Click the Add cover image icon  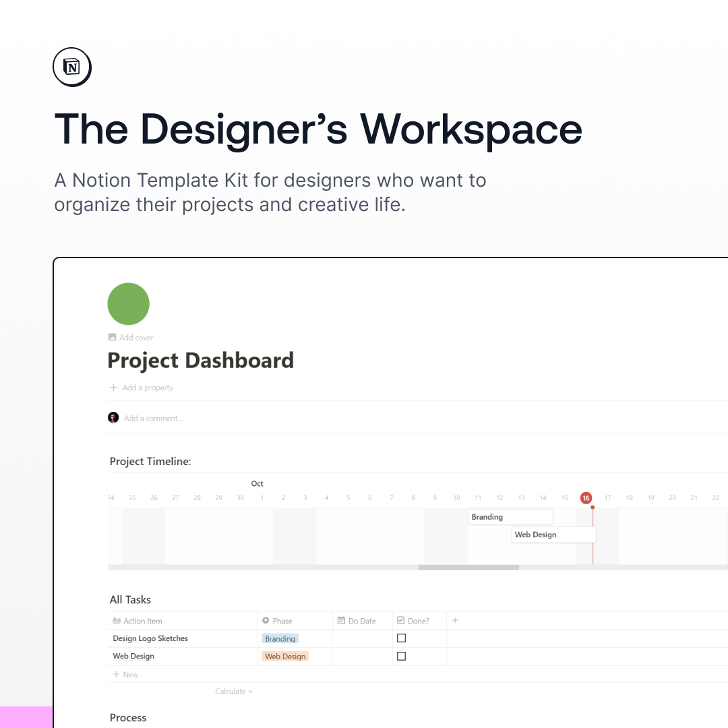pyautogui.click(x=112, y=337)
